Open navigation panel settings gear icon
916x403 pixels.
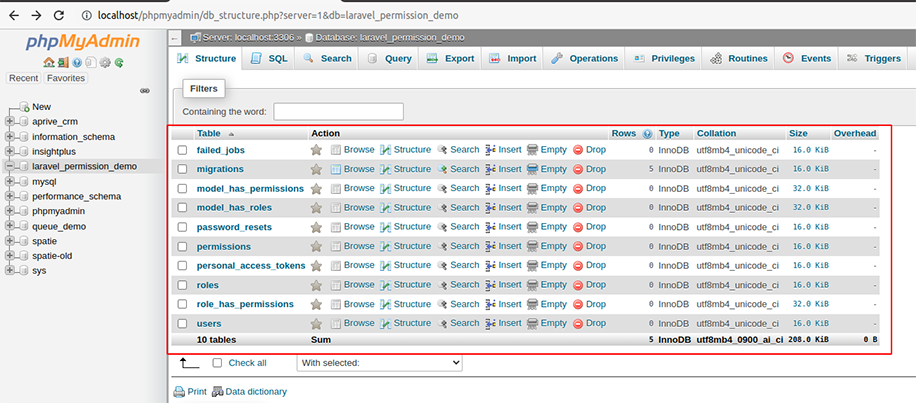pos(105,62)
